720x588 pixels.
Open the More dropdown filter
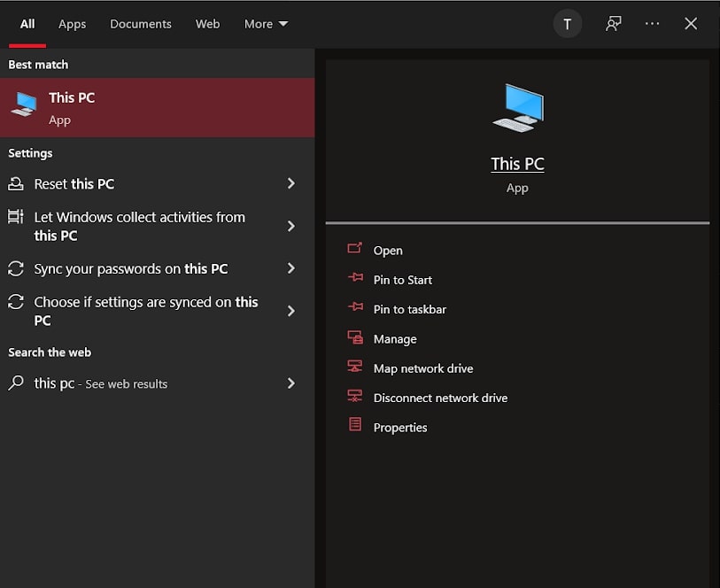tap(267, 24)
